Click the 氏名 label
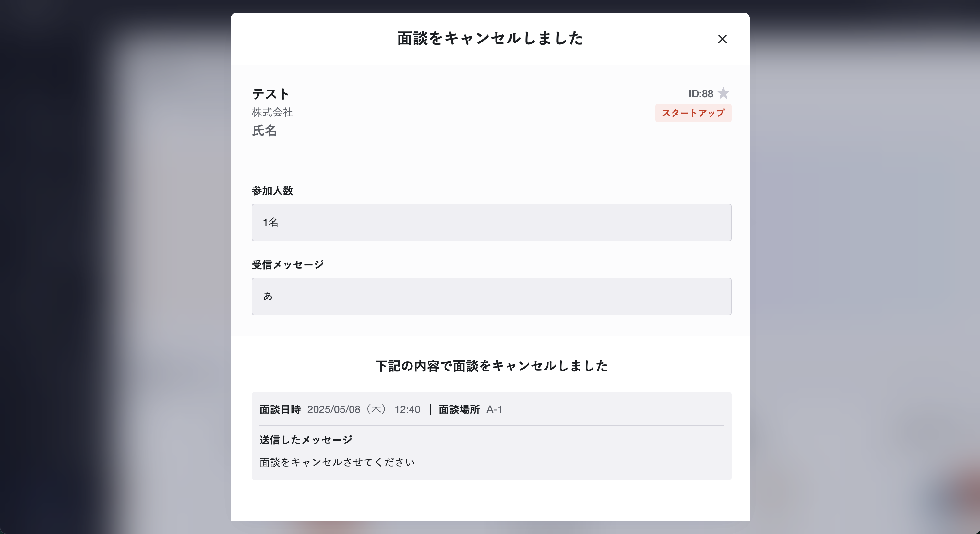 264,130
